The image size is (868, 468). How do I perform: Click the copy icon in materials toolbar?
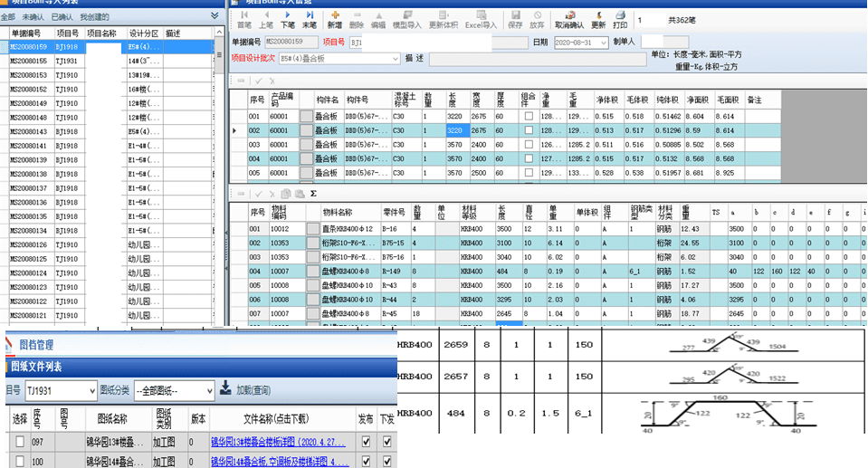(x=286, y=194)
